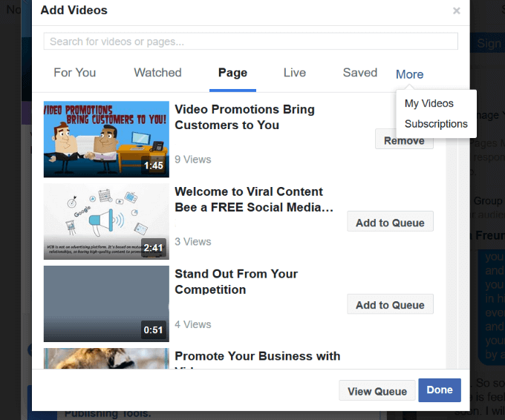Add Stand Out From Your Competition to queue
The height and width of the screenshot is (420, 505).
tap(390, 305)
